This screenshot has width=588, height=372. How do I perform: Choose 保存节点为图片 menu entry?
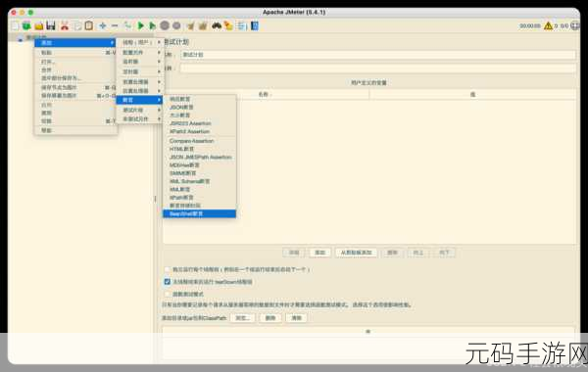coord(75,88)
